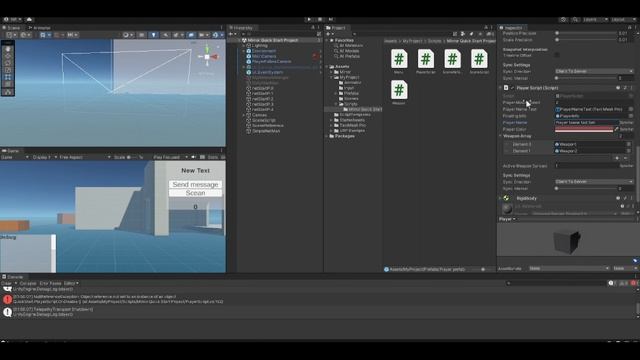Toggle Error Pause in the Console
This screenshot has width=640, height=360.
click(50, 283)
